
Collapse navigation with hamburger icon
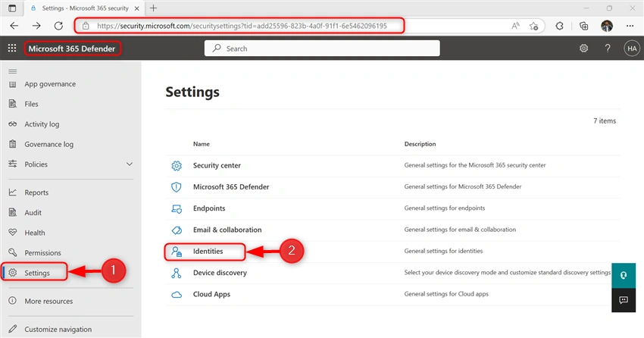coord(13,71)
